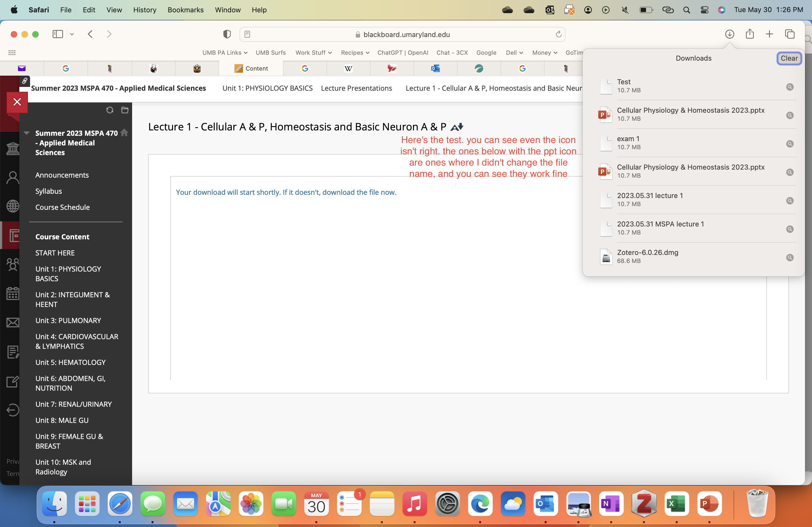Image resolution: width=812 pixels, height=527 pixels.
Task: Collapse Summer 2023 MSPA 470 course menu triangle
Action: pyautogui.click(x=27, y=133)
